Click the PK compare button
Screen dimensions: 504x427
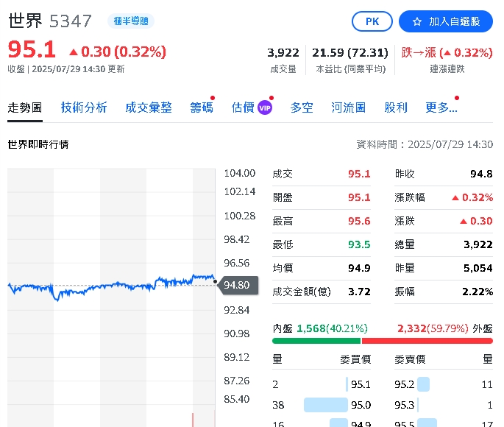click(372, 21)
